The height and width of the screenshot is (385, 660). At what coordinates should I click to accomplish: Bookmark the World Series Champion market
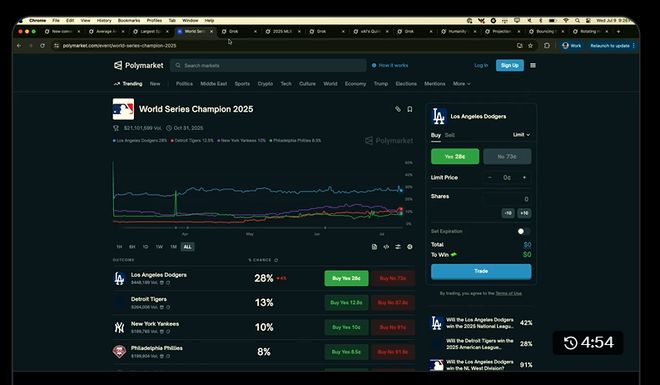(410, 109)
